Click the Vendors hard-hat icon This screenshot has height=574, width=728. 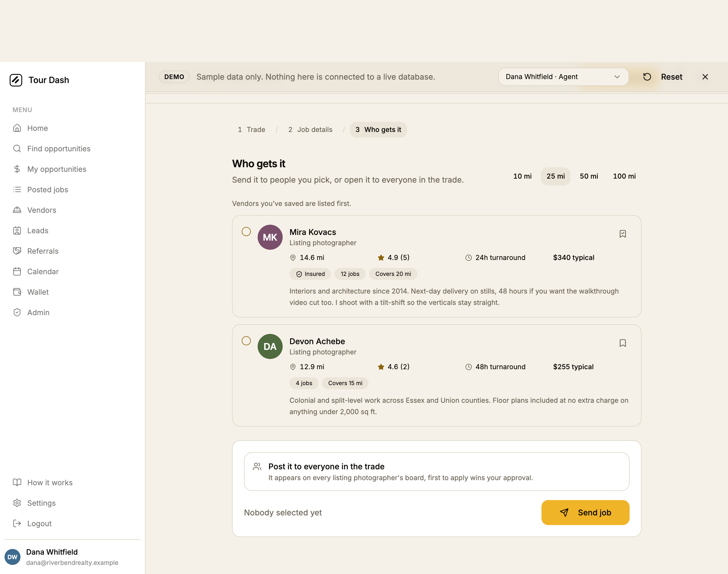point(17,210)
